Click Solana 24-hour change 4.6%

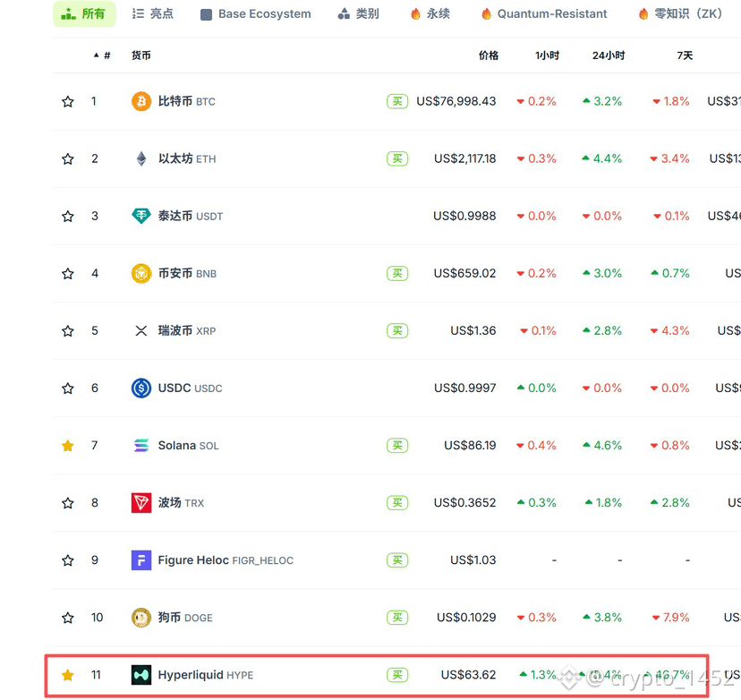(602, 445)
